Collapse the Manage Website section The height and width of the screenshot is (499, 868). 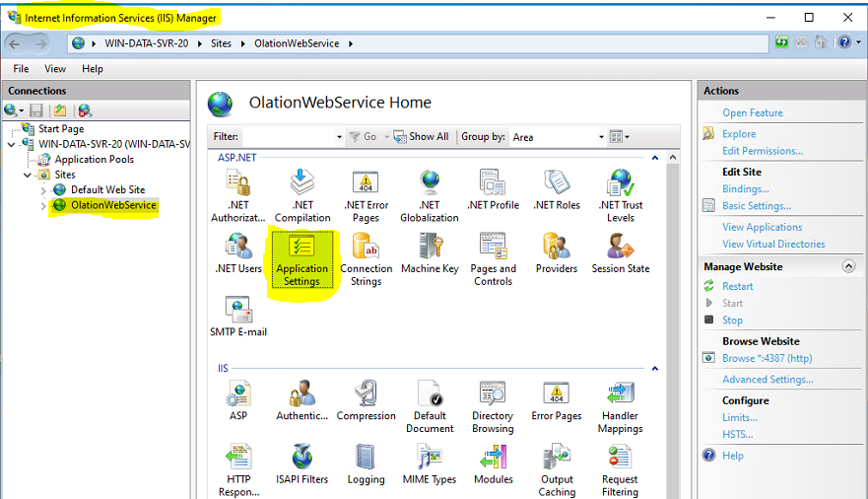pyautogui.click(x=848, y=266)
